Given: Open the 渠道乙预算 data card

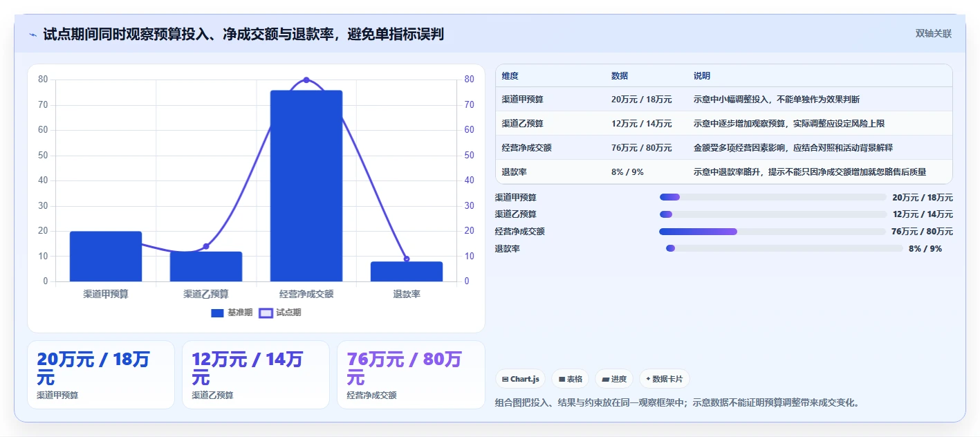Looking at the screenshot, I should [256, 375].
